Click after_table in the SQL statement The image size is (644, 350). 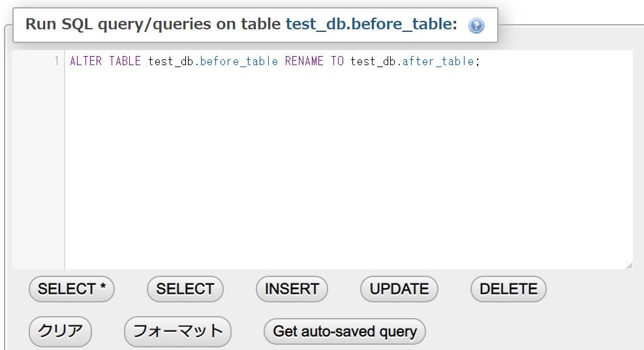(x=438, y=62)
